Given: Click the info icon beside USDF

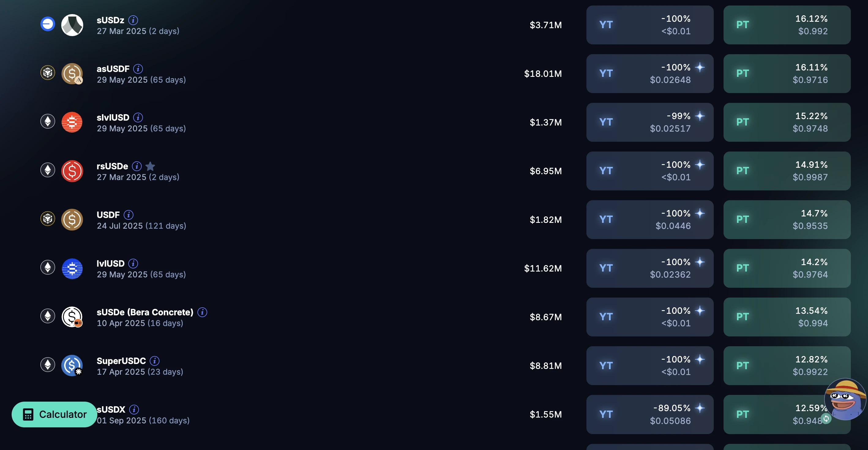Looking at the screenshot, I should coord(128,215).
